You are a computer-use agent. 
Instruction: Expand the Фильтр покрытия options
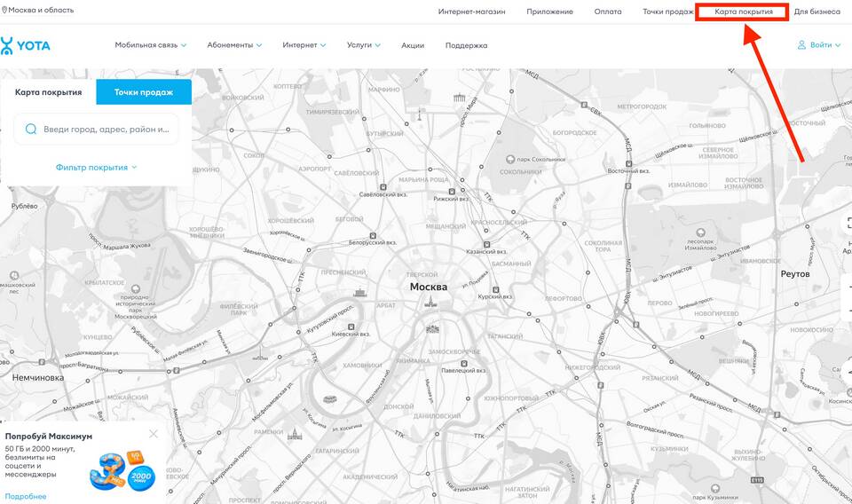(x=96, y=167)
